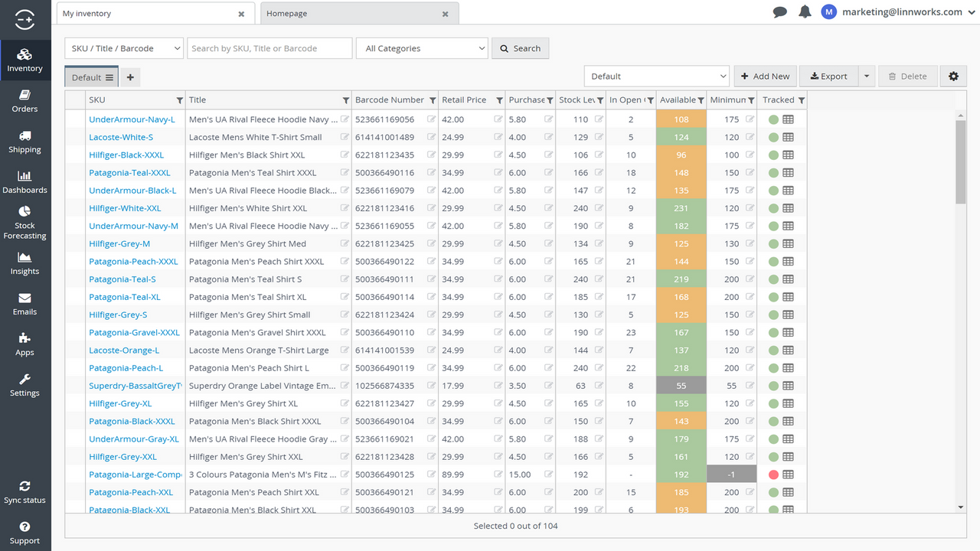980x551 pixels.
Task: Click green Available cell 231
Action: coord(681,208)
